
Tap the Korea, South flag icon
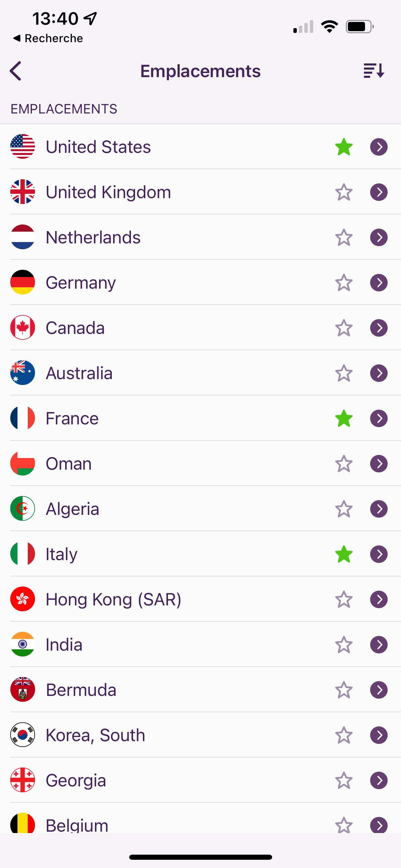(x=23, y=735)
